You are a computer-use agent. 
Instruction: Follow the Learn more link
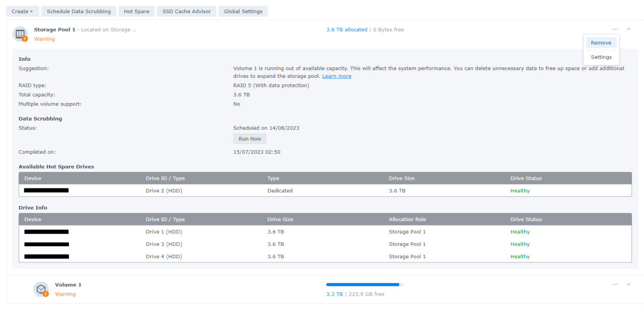[x=337, y=76]
